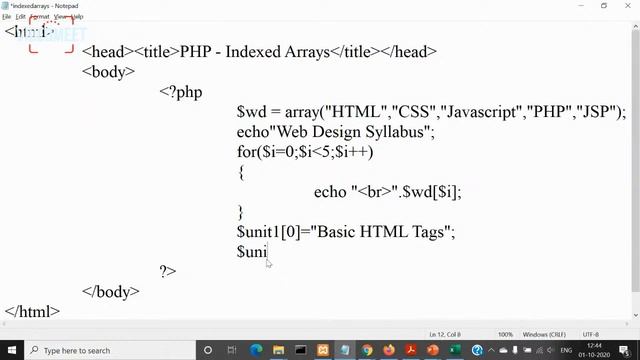Open Google Chrome from taskbar
The image size is (640, 360).
click(x=367, y=350)
